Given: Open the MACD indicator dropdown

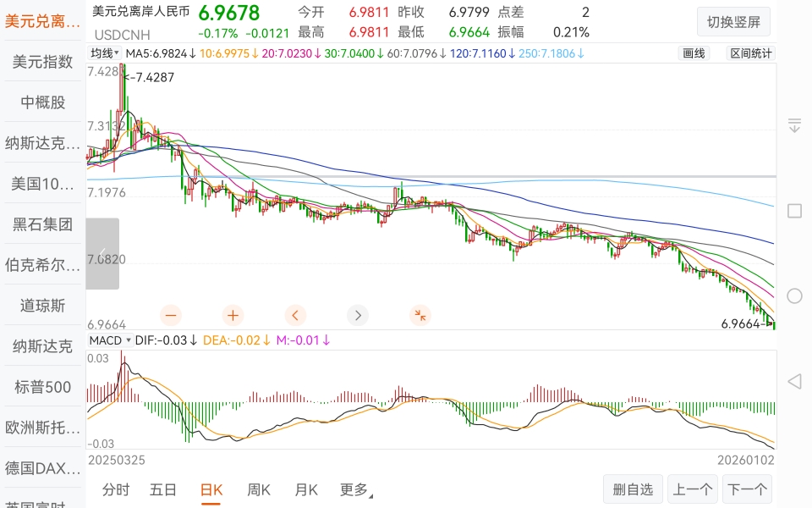Looking at the screenshot, I should (110, 340).
